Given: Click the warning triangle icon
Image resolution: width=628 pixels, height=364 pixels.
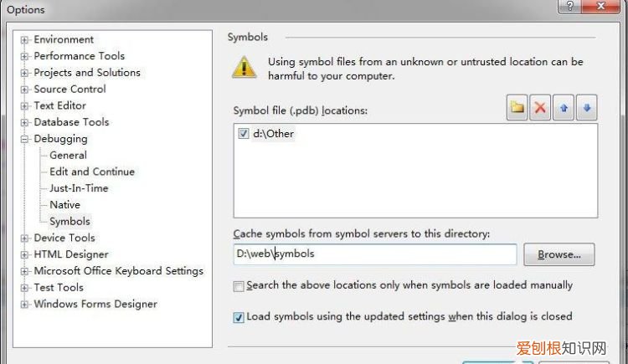Looking at the screenshot, I should 244,67.
